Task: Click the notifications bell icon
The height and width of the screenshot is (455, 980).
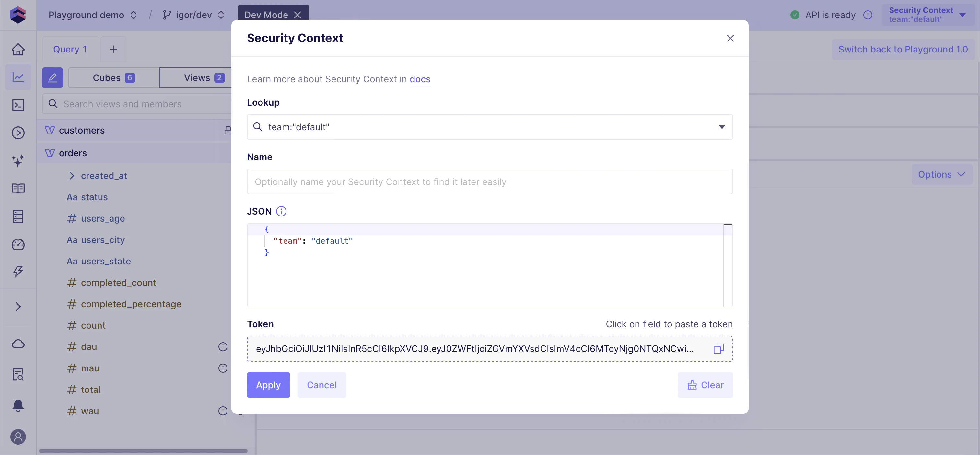Action: [x=18, y=405]
